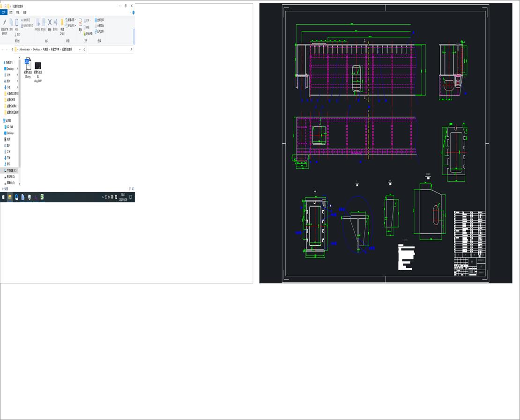520x420 pixels.
Task: Click Administrator in the address path
Action: [x=24, y=49]
